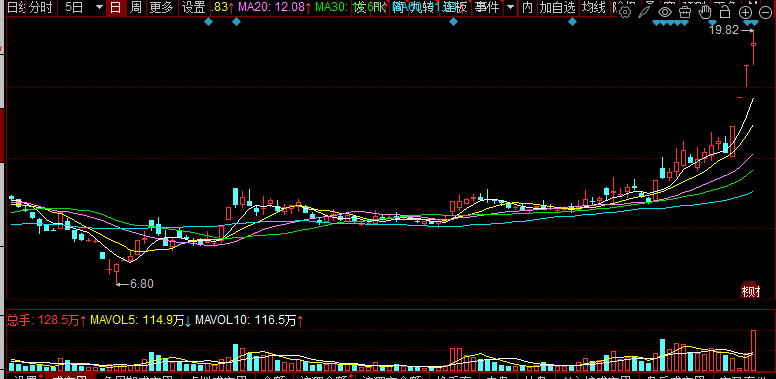Select the hand pan tool
Image resolution: width=776 pixels, height=379 pixels.
(x=705, y=12)
